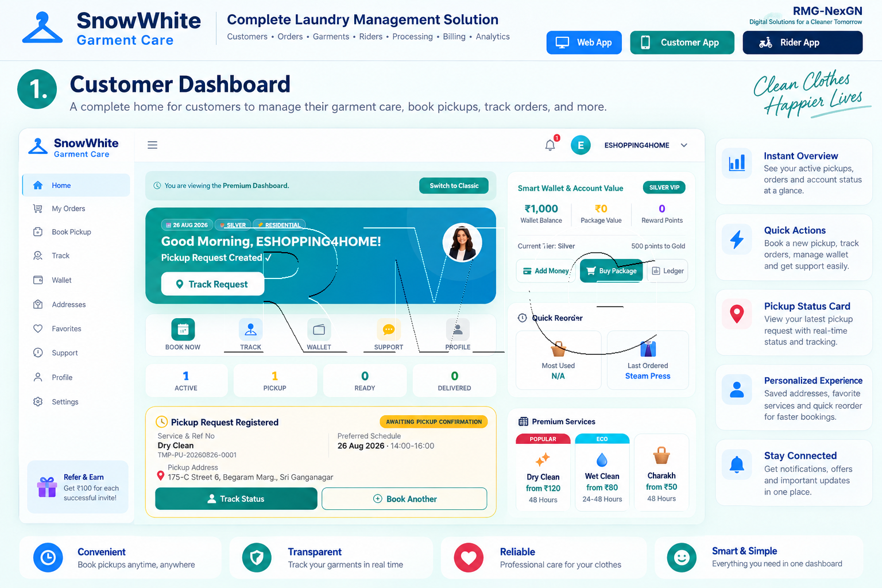Select the circular E user avatar
The height and width of the screenshot is (588, 882).
tap(581, 145)
